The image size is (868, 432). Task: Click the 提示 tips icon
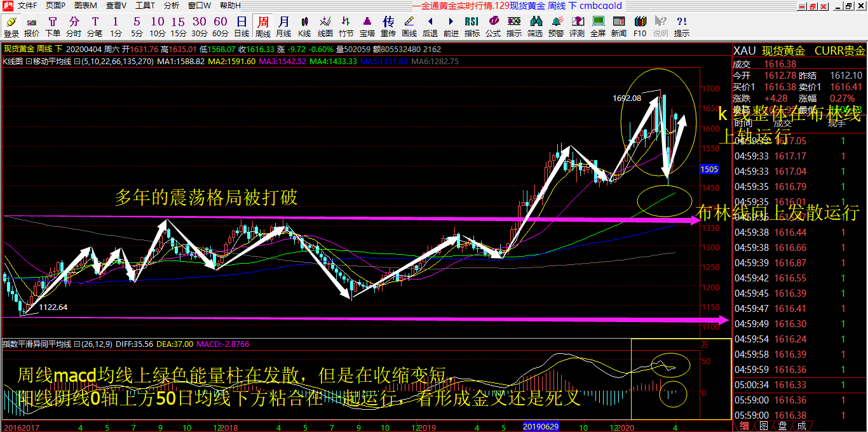682,27
